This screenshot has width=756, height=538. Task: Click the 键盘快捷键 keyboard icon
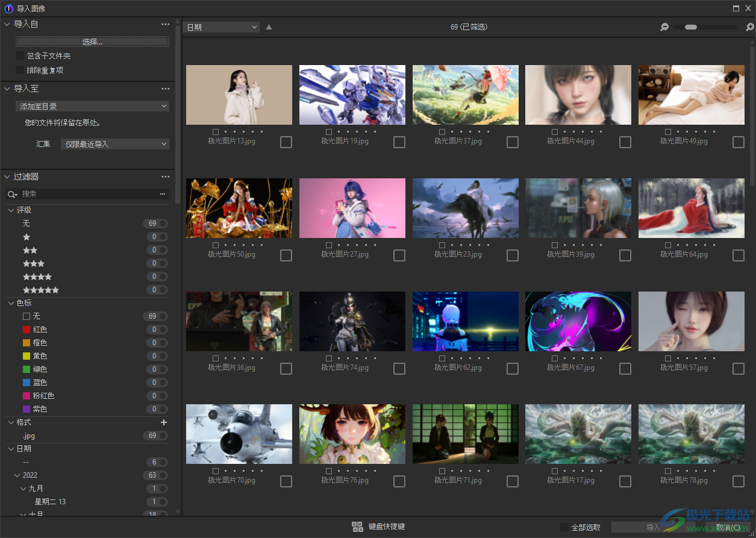[358, 527]
